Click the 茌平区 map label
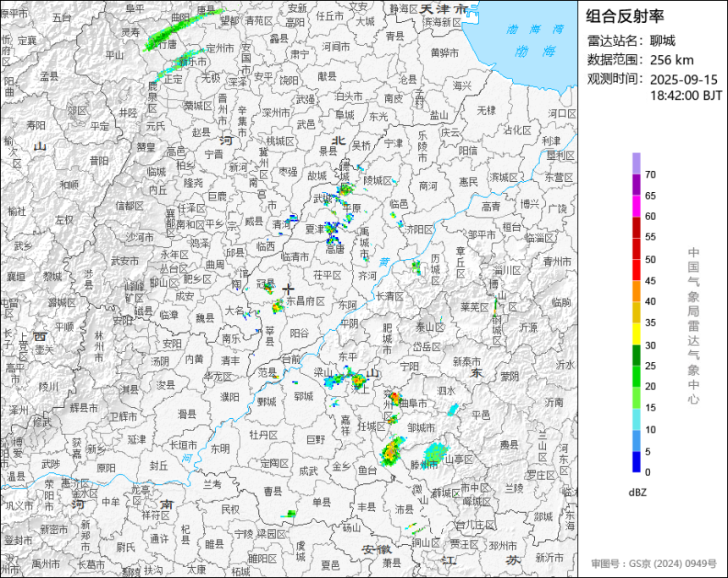Viewport: 728px width, 578px height. tap(328, 275)
